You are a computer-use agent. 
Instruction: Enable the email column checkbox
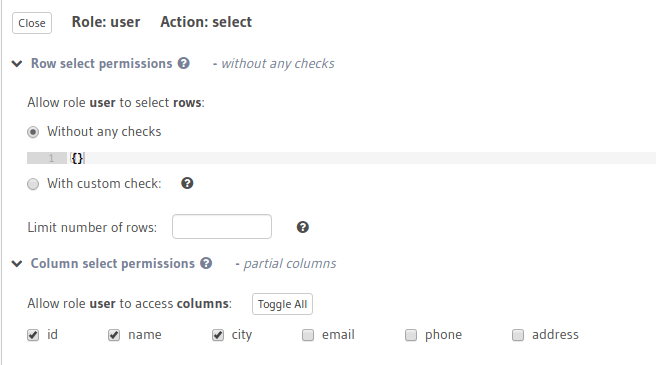tap(308, 335)
